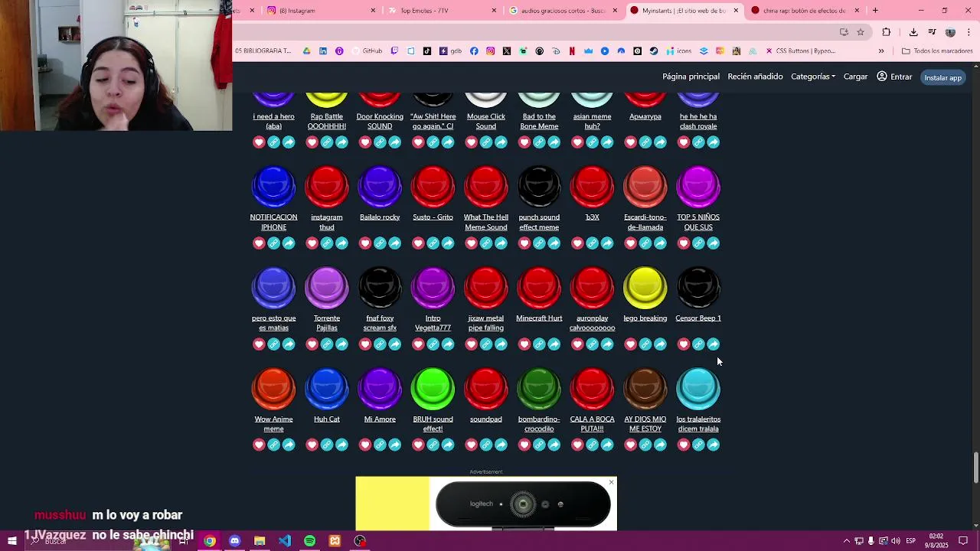Share the fnaf foxy scream sfx sound
Screen dimensions: 980x551
[x=395, y=344]
